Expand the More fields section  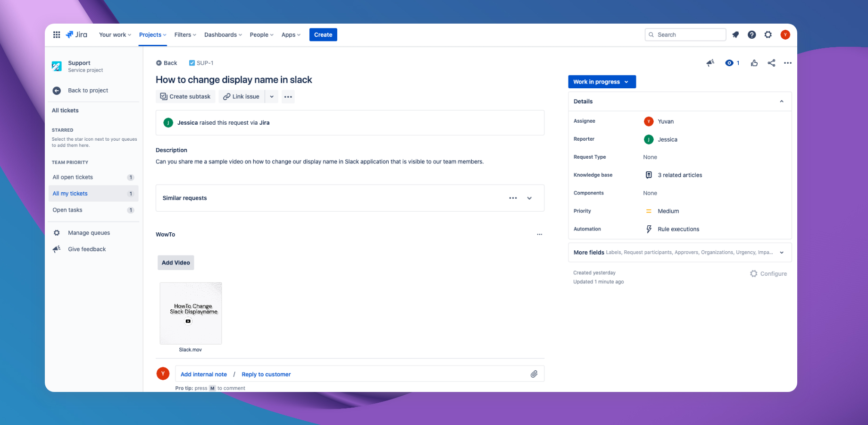[x=782, y=252]
